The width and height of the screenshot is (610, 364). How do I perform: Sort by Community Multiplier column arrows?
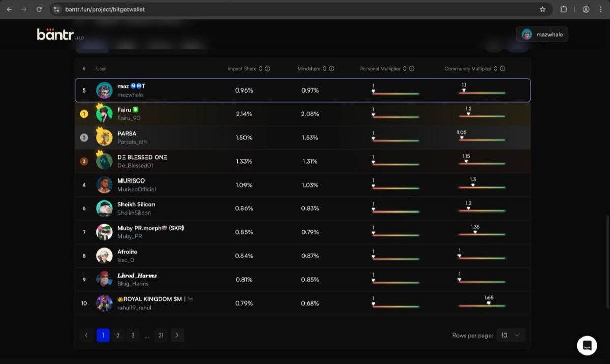[495, 69]
